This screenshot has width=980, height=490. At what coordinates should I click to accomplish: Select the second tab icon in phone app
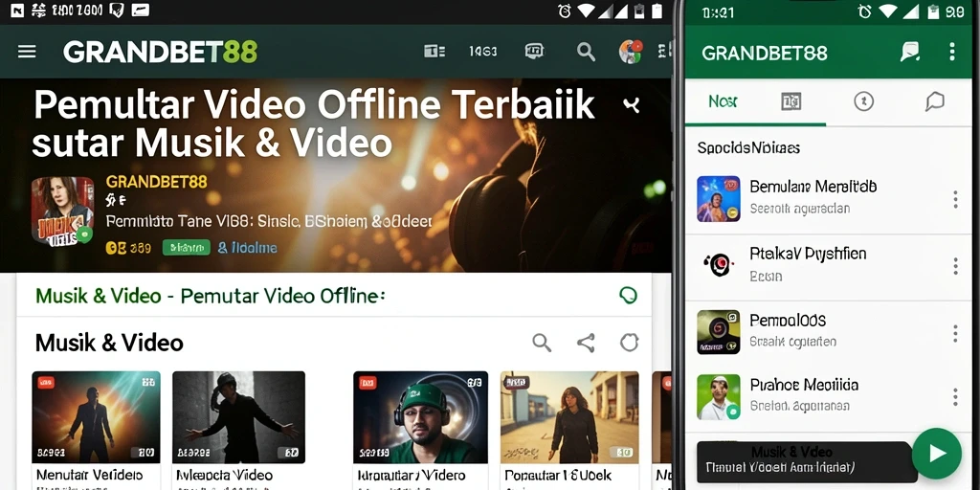coord(791,101)
